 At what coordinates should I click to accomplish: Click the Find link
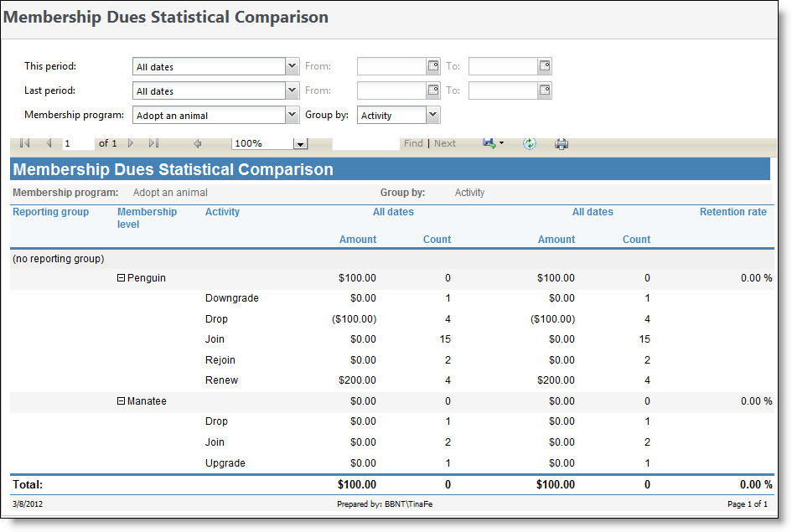point(412,143)
